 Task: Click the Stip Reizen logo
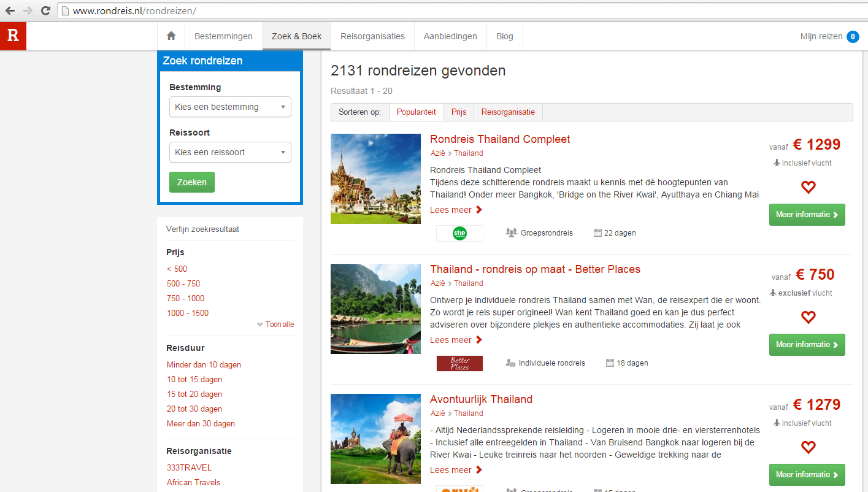[x=459, y=233]
